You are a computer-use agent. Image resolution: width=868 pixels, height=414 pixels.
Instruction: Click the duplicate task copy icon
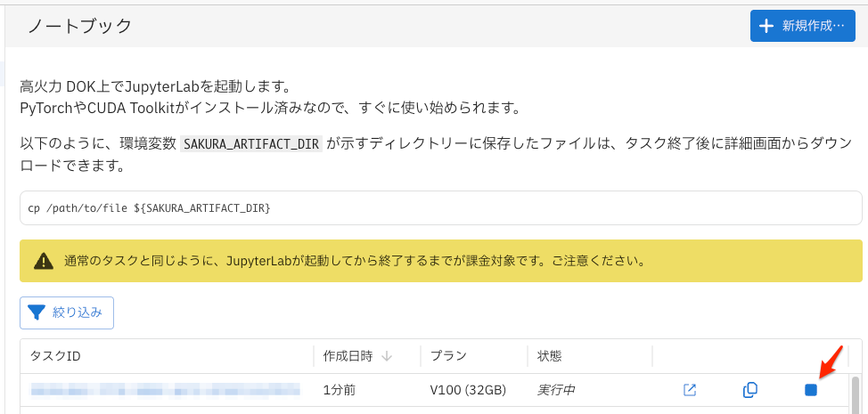750,390
